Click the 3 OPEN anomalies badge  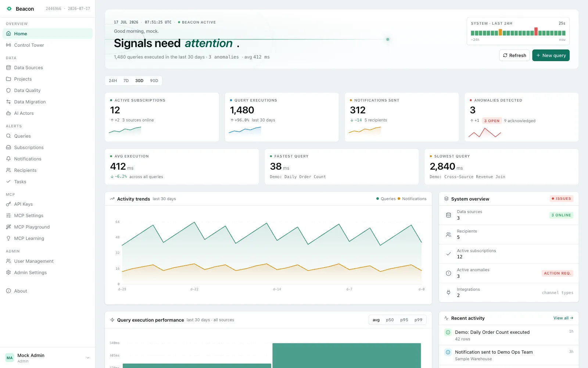[x=492, y=121]
